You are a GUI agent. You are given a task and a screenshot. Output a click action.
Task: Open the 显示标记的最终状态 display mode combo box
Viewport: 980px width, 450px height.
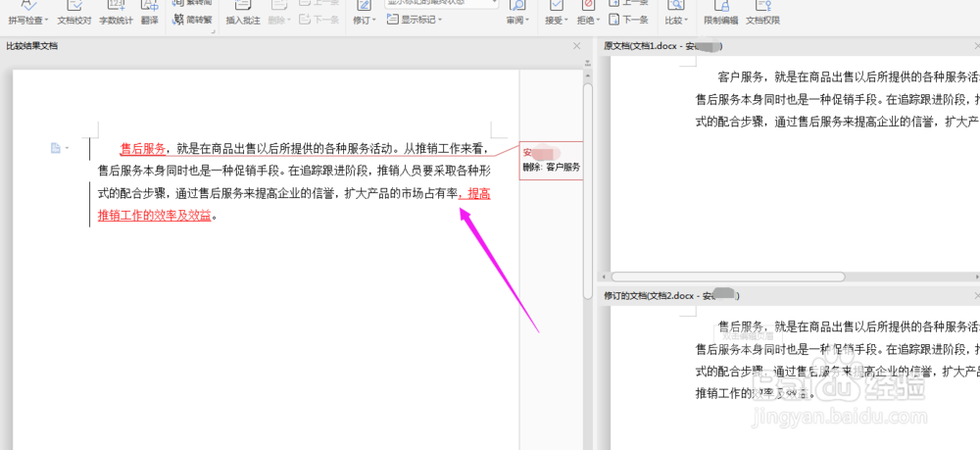coord(442,3)
